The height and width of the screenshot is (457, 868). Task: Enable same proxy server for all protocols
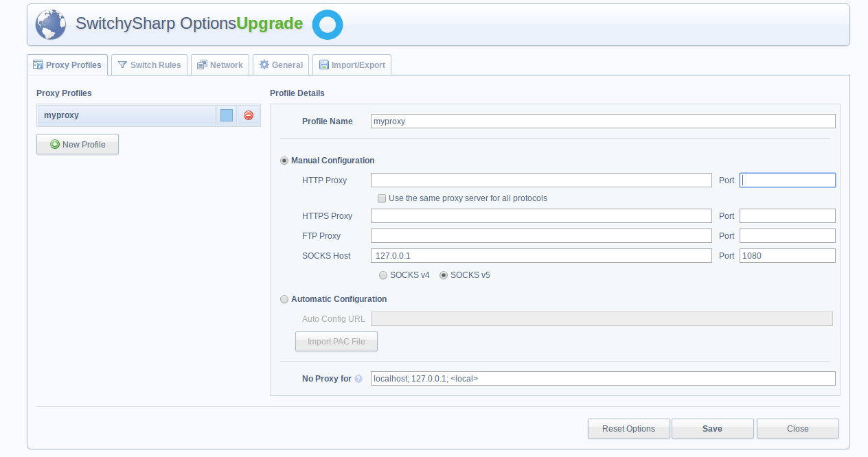pyautogui.click(x=382, y=198)
